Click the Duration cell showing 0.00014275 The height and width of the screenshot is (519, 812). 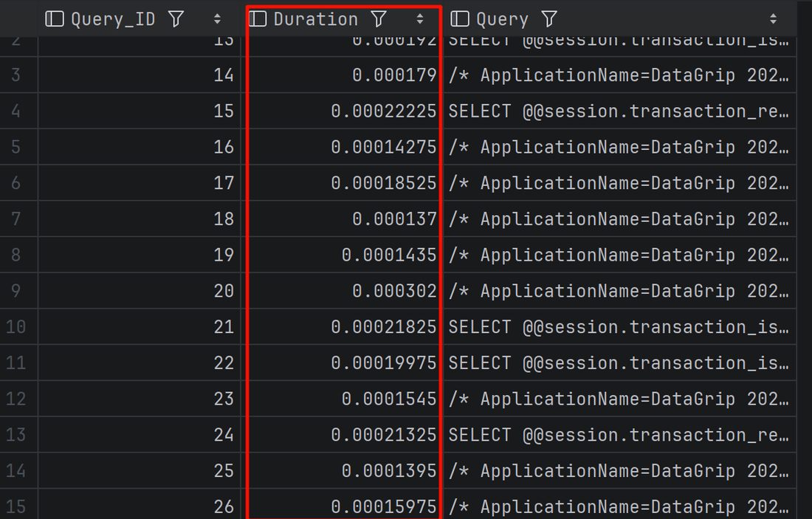coord(343,147)
